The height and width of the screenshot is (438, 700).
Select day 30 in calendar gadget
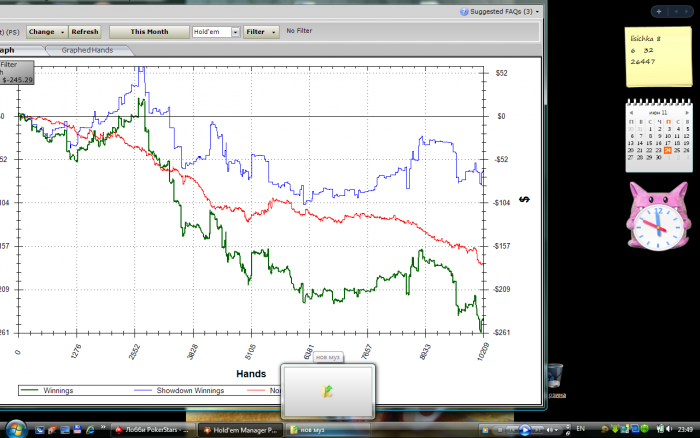[x=658, y=158]
